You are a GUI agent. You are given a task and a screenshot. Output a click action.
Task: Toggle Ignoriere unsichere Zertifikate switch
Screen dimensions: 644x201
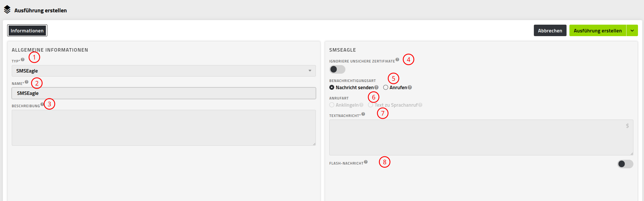click(x=337, y=69)
